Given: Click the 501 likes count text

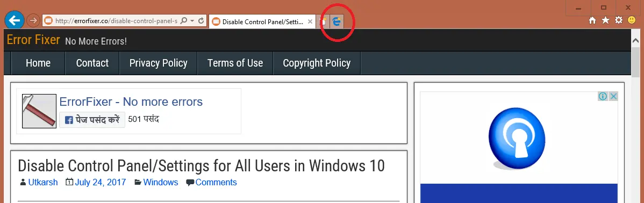Looking at the screenshot, I should [x=144, y=119].
